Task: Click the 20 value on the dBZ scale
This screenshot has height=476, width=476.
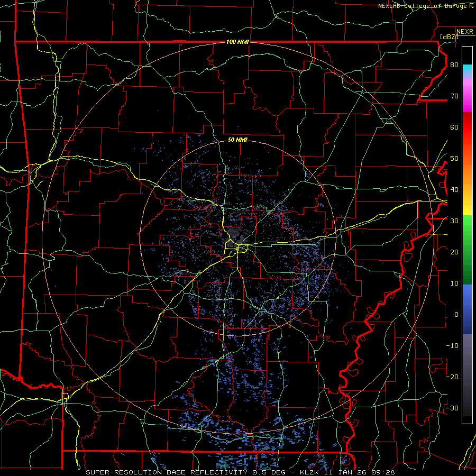Action: pos(454,252)
